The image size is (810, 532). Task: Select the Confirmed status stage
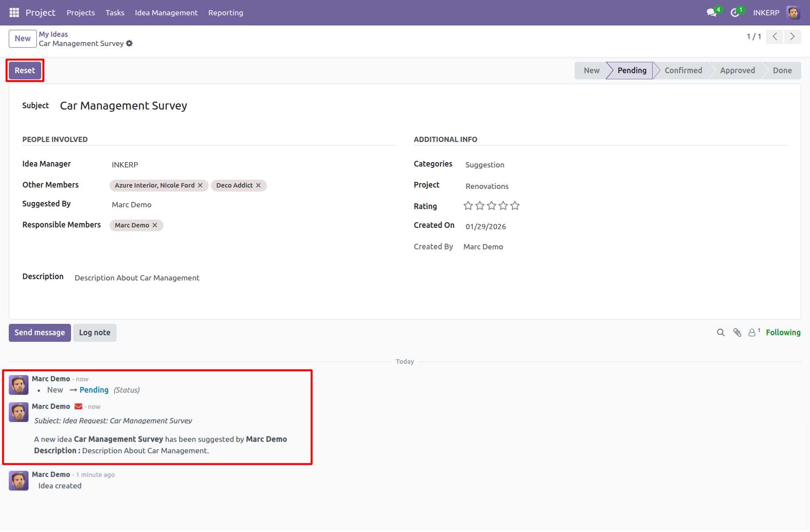click(683, 71)
